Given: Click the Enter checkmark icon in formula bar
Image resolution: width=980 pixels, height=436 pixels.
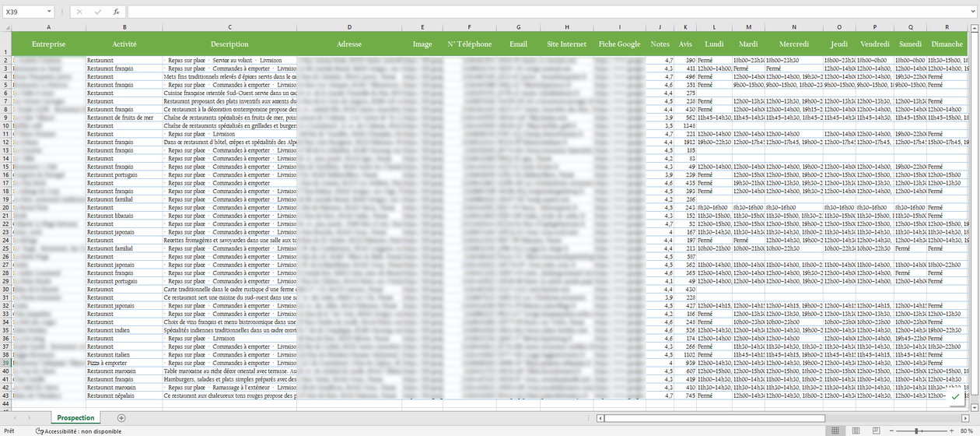Looking at the screenshot, I should (98, 12).
